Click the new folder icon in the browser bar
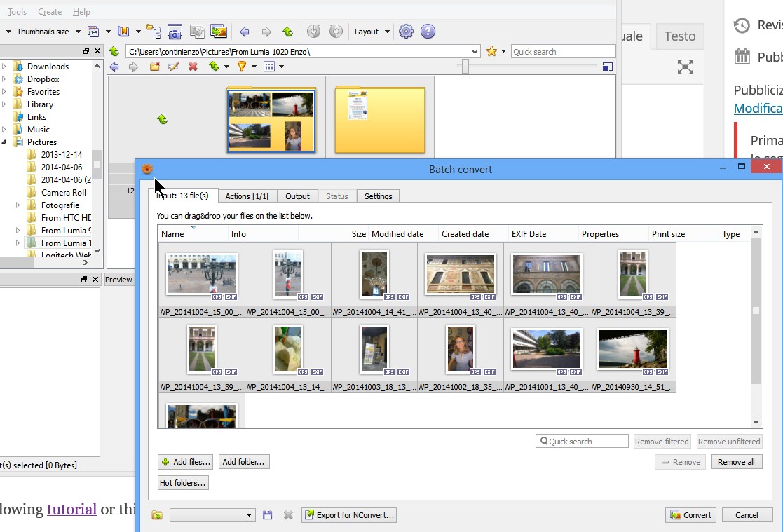The width and height of the screenshot is (783, 532). tap(154, 67)
